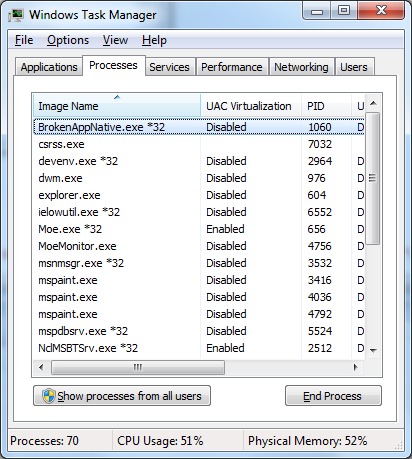Click the End Process button
Image resolution: width=412 pixels, height=459 pixels.
click(x=333, y=396)
